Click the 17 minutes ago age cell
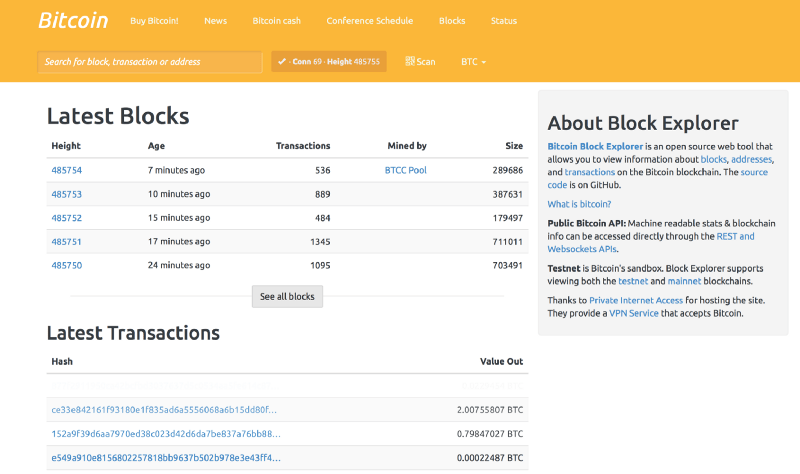Viewport: 800px width, 474px height. click(179, 242)
